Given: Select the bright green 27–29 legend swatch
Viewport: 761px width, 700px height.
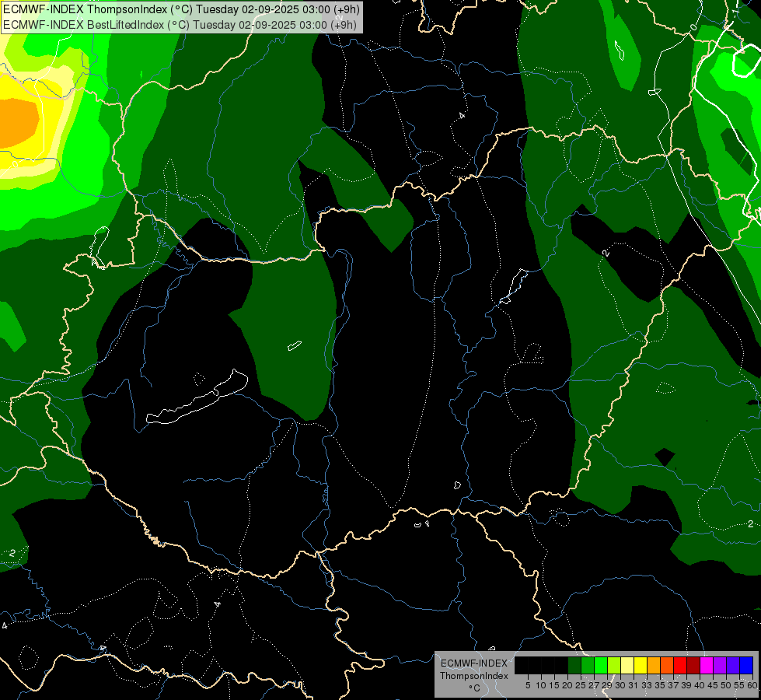Looking at the screenshot, I should click(x=601, y=665).
